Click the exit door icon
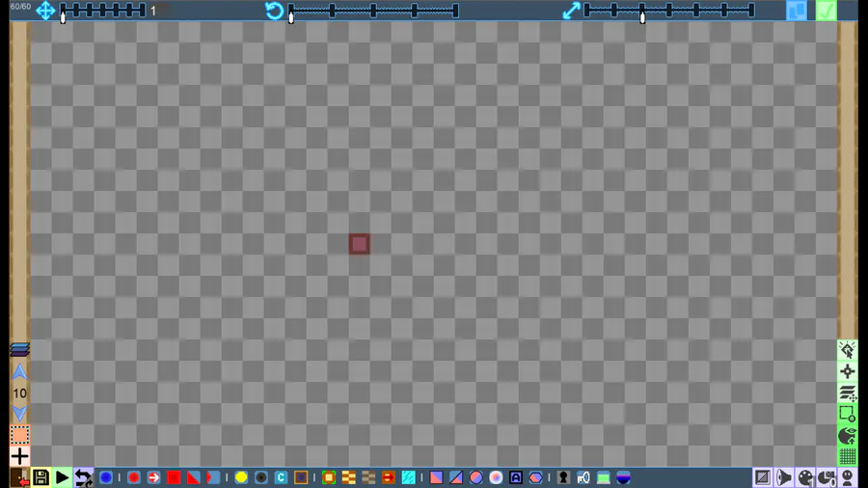Screen dimensions: 868x488 (x=20, y=477)
